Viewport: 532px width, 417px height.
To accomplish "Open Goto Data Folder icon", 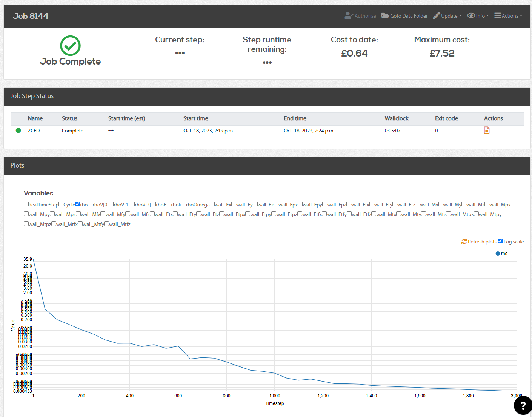I will pyautogui.click(x=385, y=16).
